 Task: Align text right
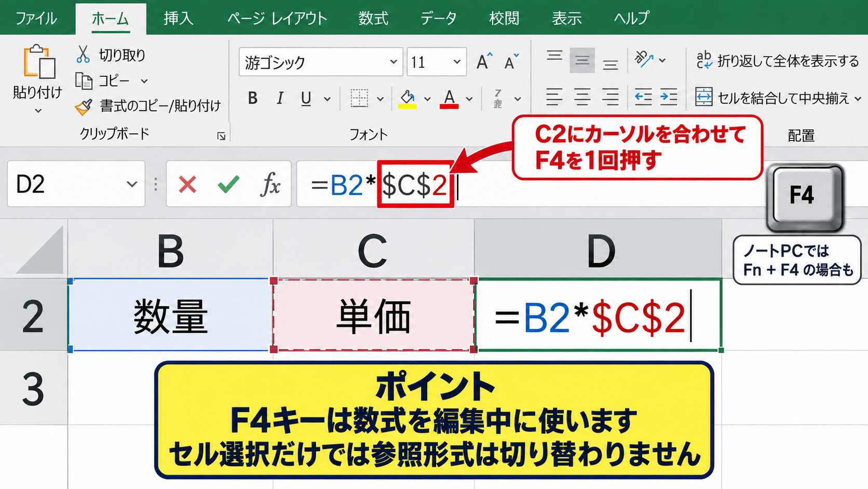[x=610, y=97]
